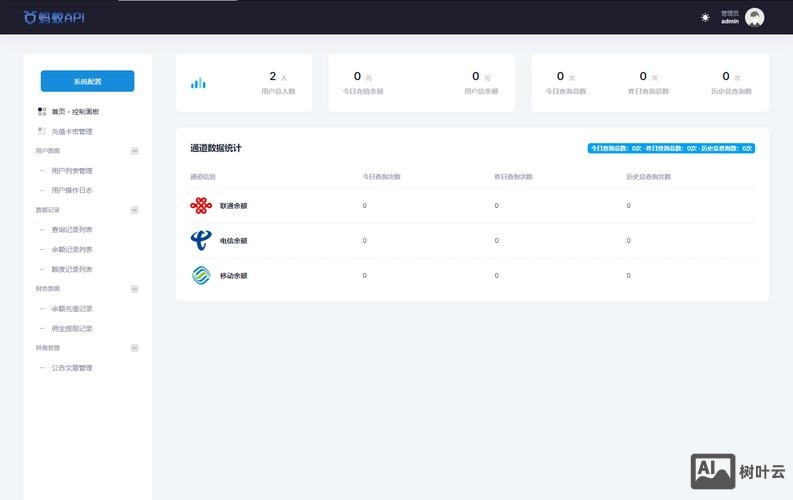This screenshot has width=793, height=500.
Task: Go to 查询记录列表 page
Action: tap(72, 230)
